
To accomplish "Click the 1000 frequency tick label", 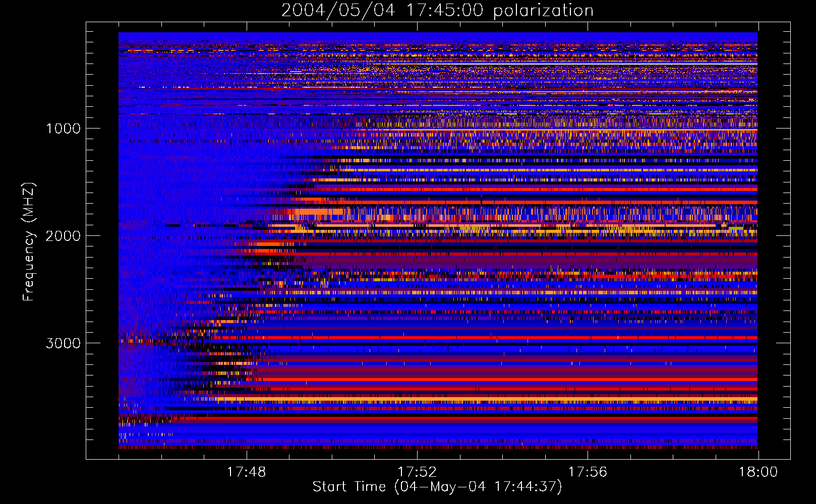I will coord(64,129).
